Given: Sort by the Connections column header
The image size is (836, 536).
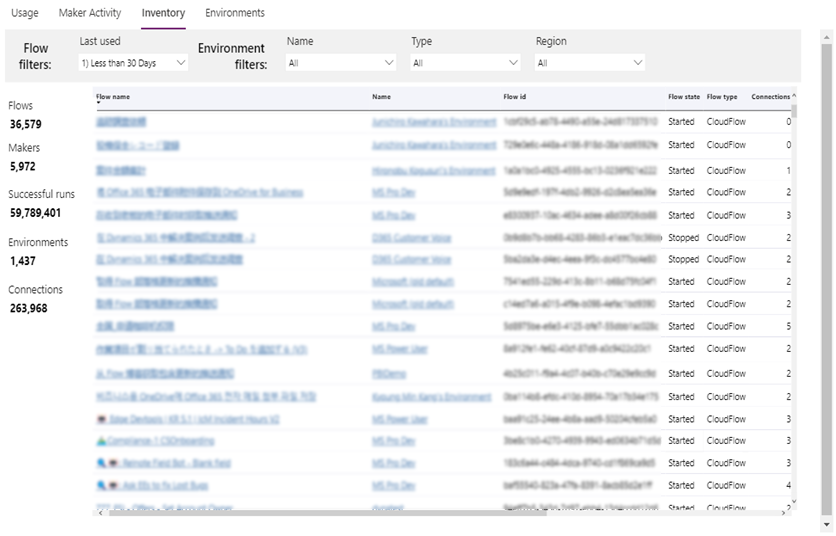Looking at the screenshot, I should [x=770, y=97].
